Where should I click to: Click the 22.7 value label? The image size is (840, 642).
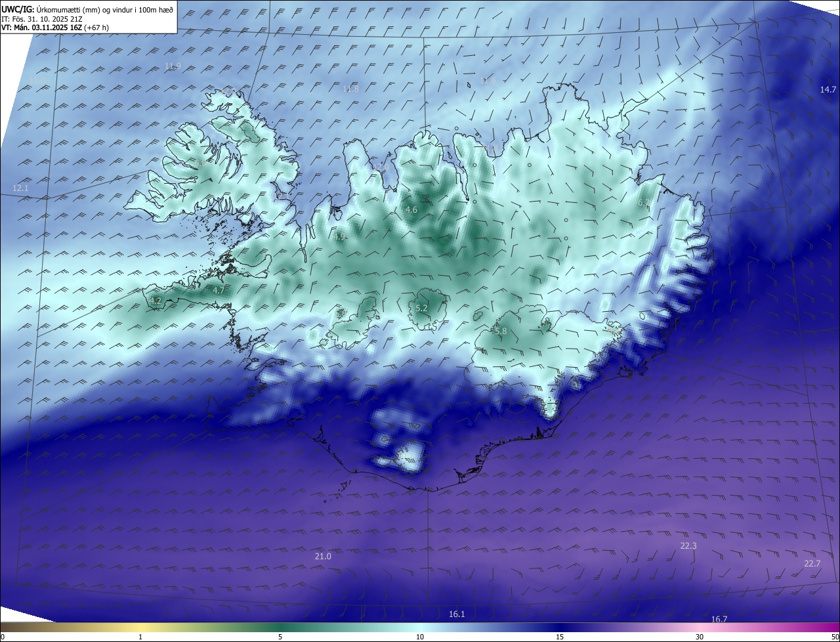coord(812,564)
